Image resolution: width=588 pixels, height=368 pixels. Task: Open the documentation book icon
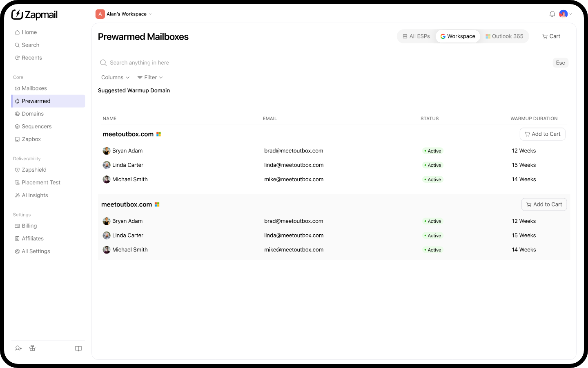78,348
